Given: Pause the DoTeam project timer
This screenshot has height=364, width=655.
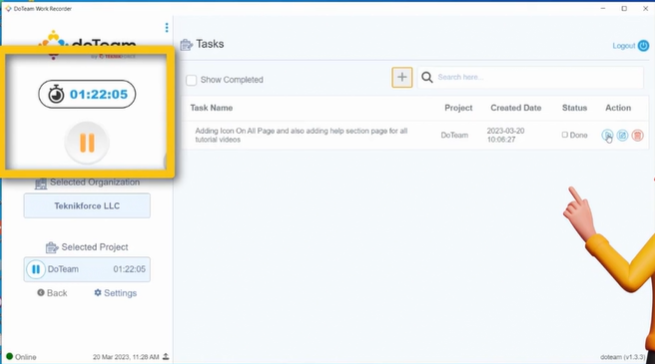Looking at the screenshot, I should click(36, 269).
